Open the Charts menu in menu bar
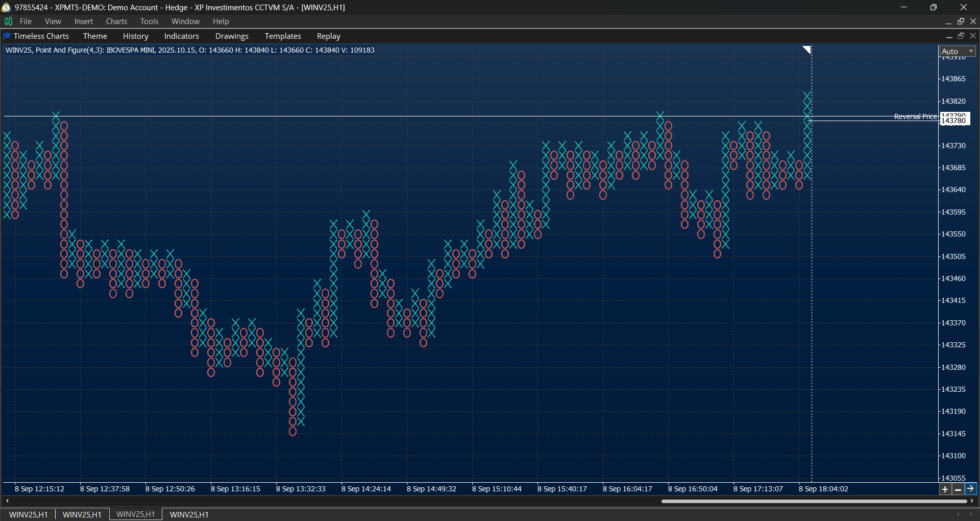 pos(116,21)
